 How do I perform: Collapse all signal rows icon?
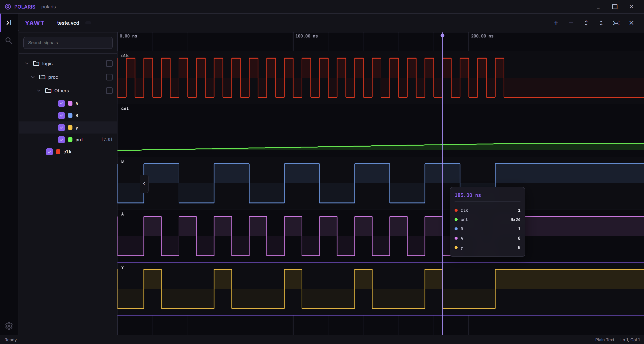601,23
